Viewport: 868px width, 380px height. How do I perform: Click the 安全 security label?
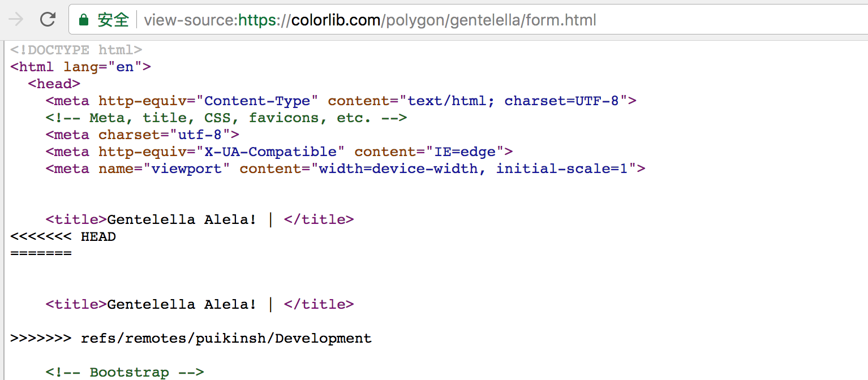[x=113, y=20]
